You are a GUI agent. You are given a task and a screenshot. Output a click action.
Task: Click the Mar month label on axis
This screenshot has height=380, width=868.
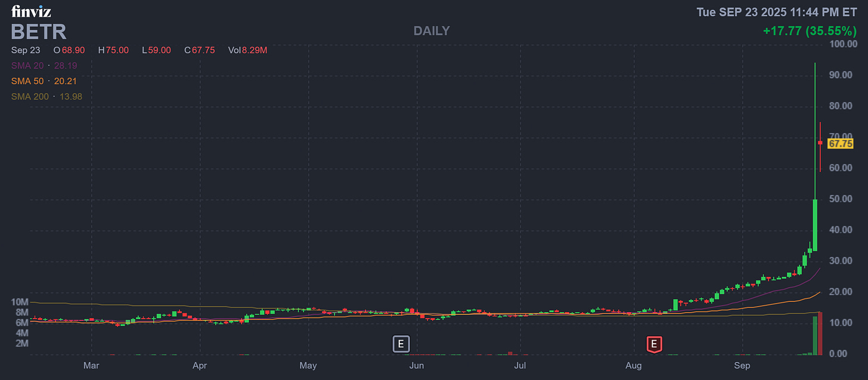point(91,365)
